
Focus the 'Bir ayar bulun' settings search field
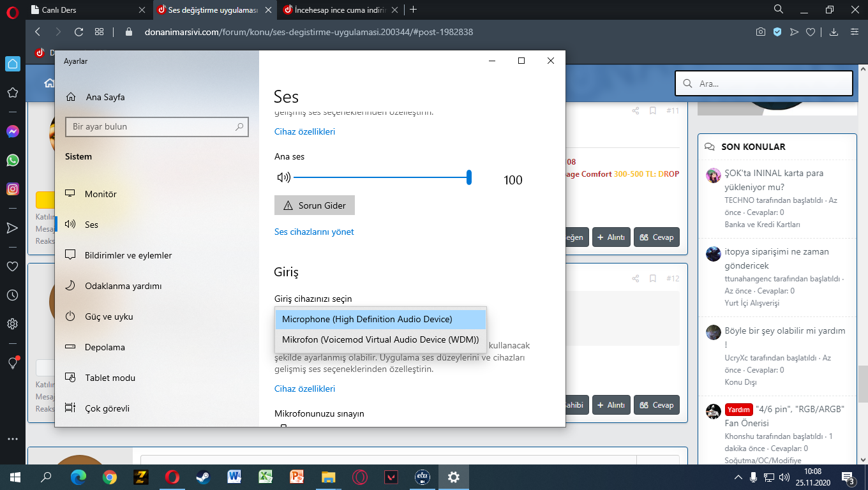(157, 127)
